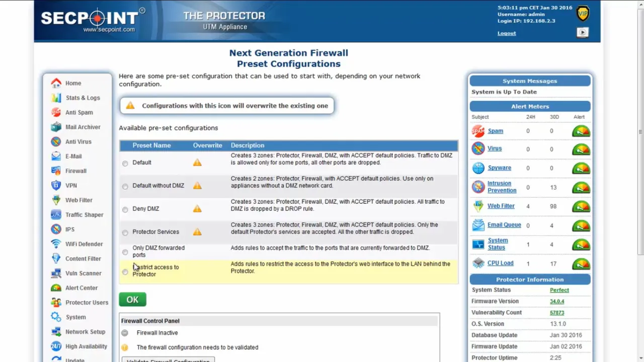Screen dimensions: 644x362
Task: Open Stats & Logs menu entry
Action: pyautogui.click(x=83, y=98)
